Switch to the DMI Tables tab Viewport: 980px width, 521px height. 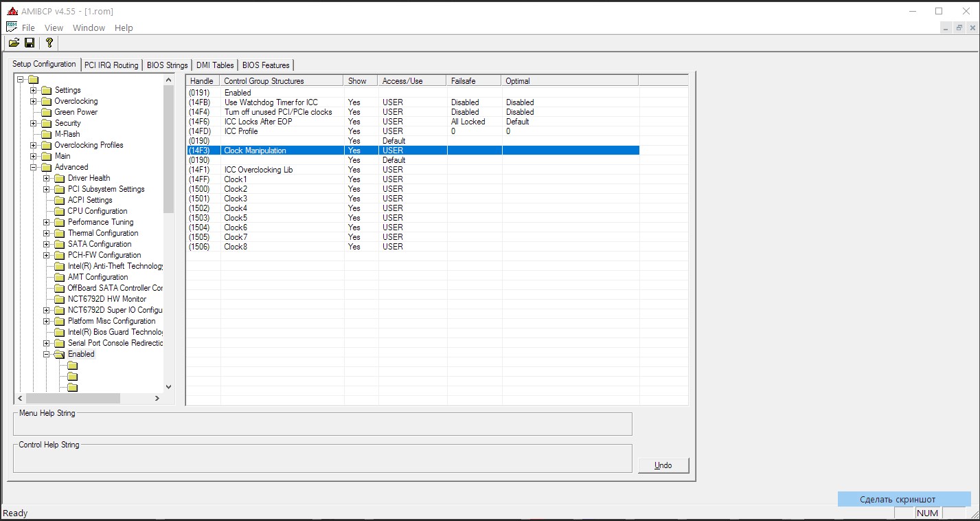[215, 65]
